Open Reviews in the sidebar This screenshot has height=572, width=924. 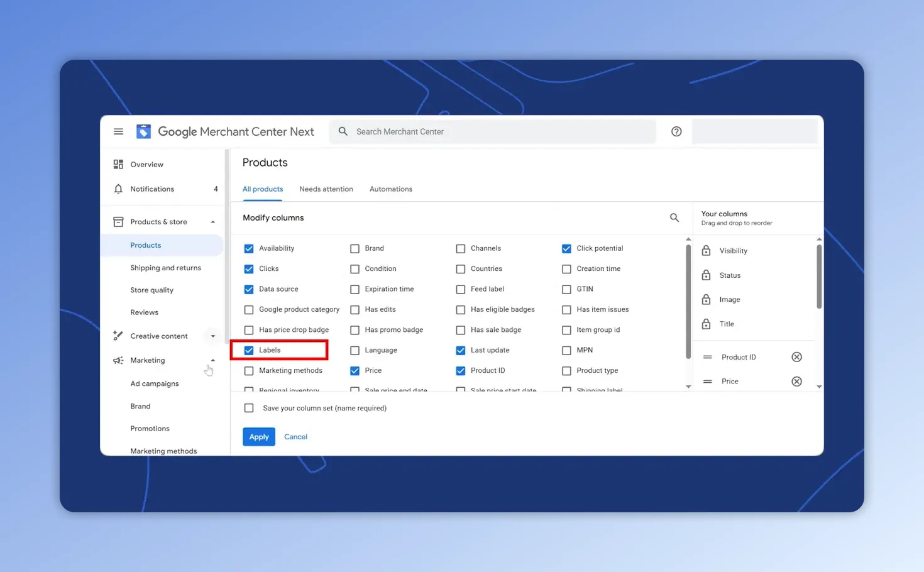(x=144, y=312)
